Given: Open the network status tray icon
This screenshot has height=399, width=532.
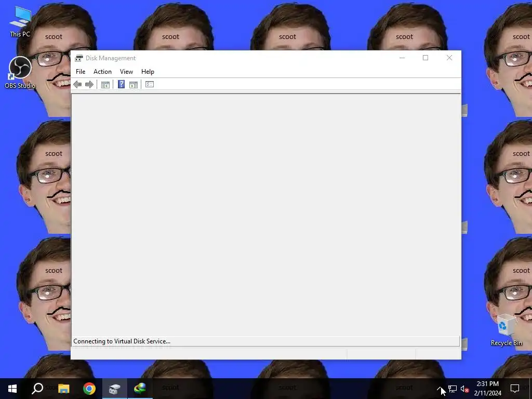Looking at the screenshot, I should pyautogui.click(x=453, y=389).
